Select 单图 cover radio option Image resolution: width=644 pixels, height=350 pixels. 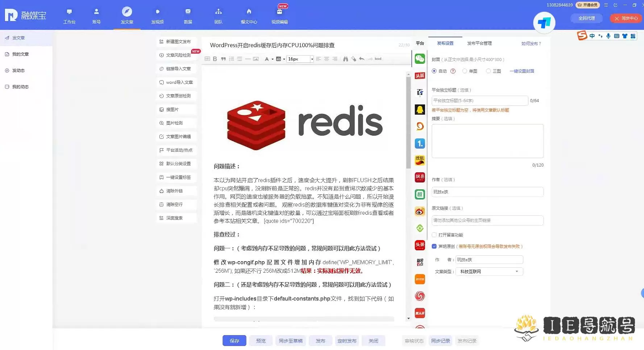pos(465,71)
